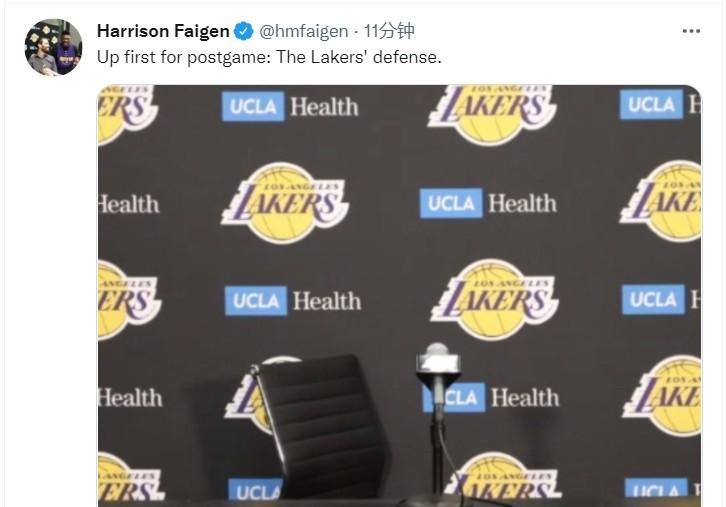This screenshot has height=507, width=726.
Task: Click the 11分钟 timestamp
Action: [x=388, y=31]
